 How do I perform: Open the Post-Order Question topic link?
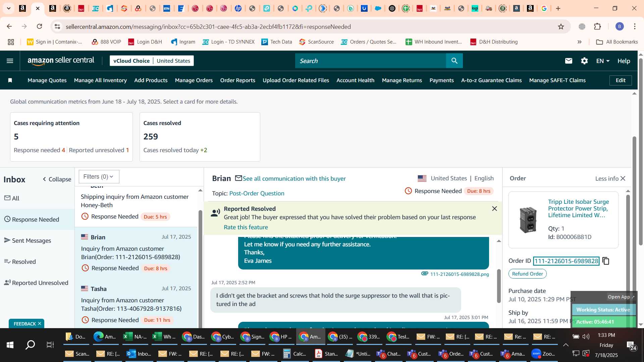point(257,193)
